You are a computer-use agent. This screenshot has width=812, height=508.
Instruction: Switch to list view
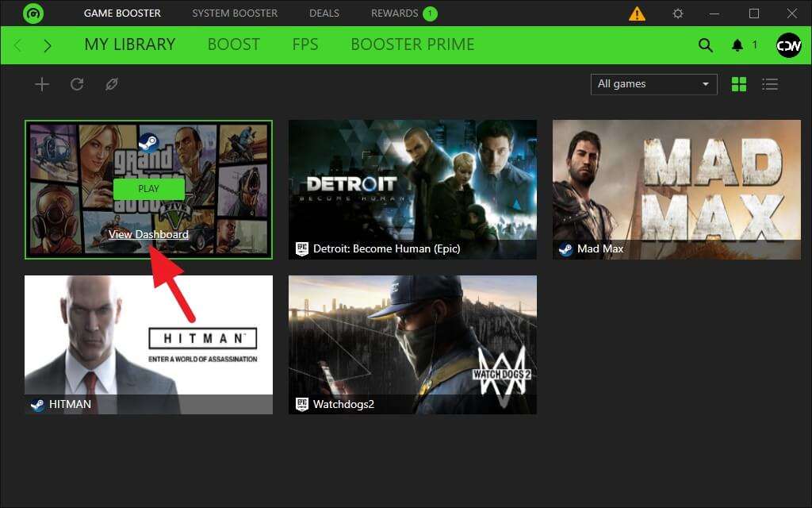pos(770,83)
